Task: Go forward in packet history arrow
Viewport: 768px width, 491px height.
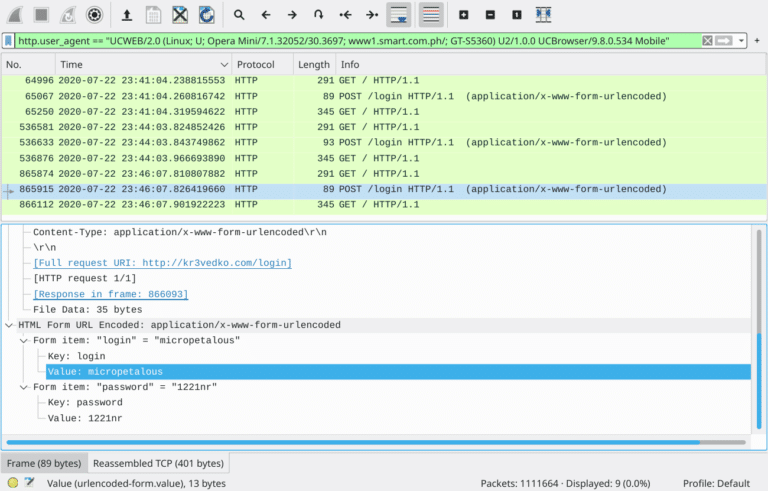Action: click(x=292, y=15)
